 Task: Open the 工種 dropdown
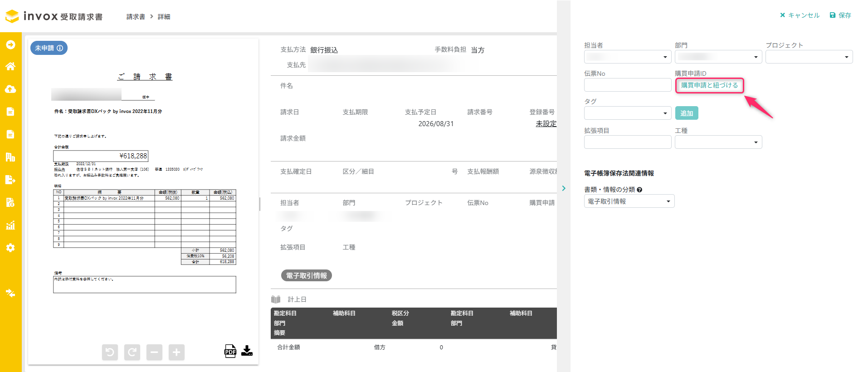(718, 142)
